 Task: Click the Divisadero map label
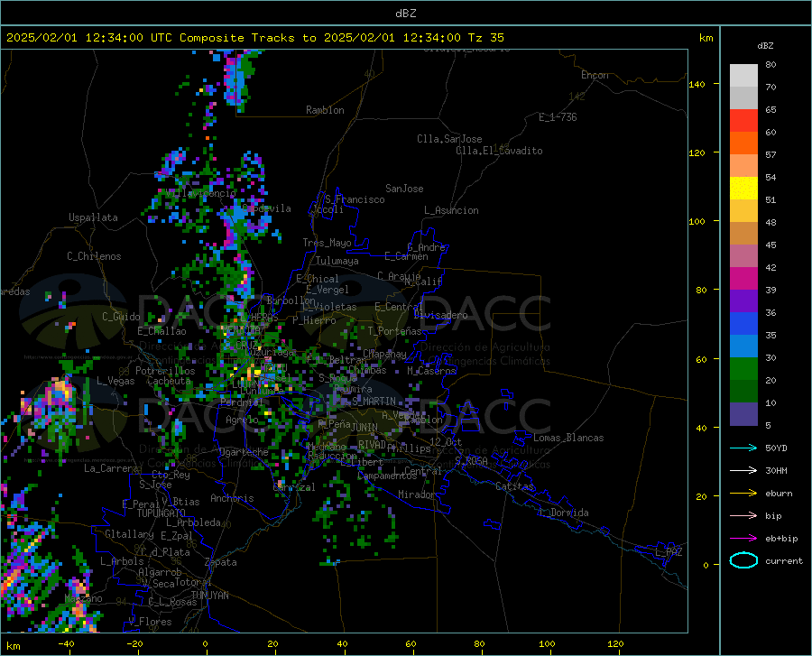440,315
